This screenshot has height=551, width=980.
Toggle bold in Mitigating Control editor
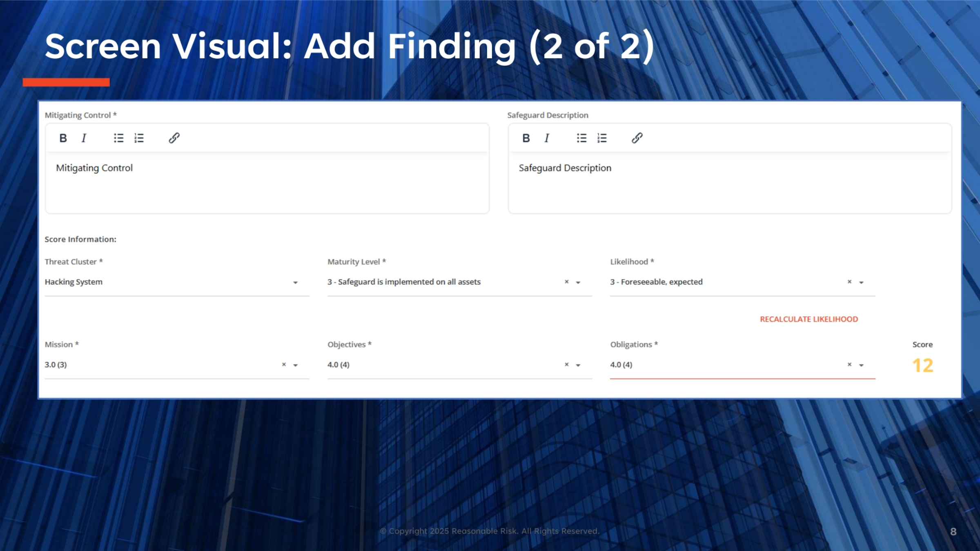click(x=63, y=138)
